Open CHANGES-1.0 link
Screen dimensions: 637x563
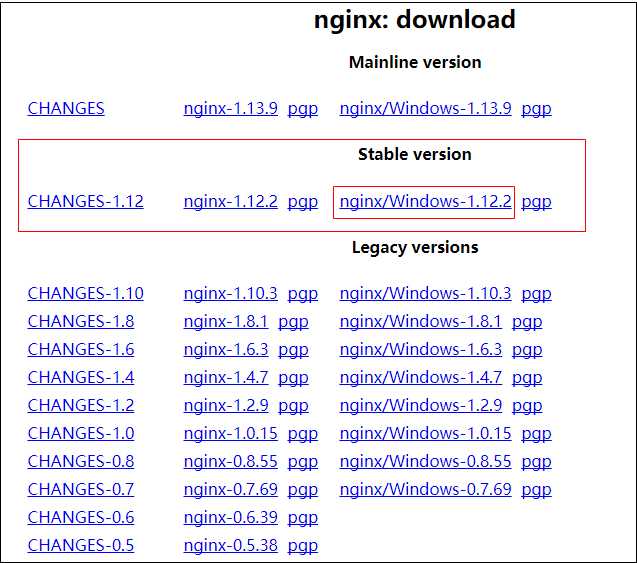tap(81, 433)
